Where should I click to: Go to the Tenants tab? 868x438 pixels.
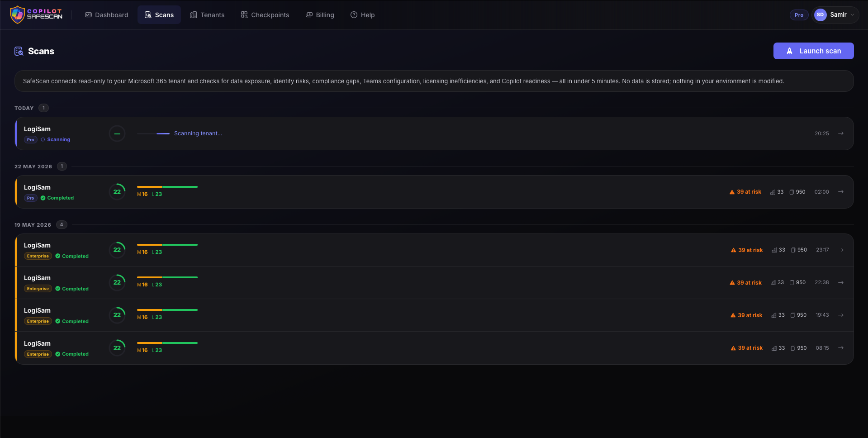[207, 15]
